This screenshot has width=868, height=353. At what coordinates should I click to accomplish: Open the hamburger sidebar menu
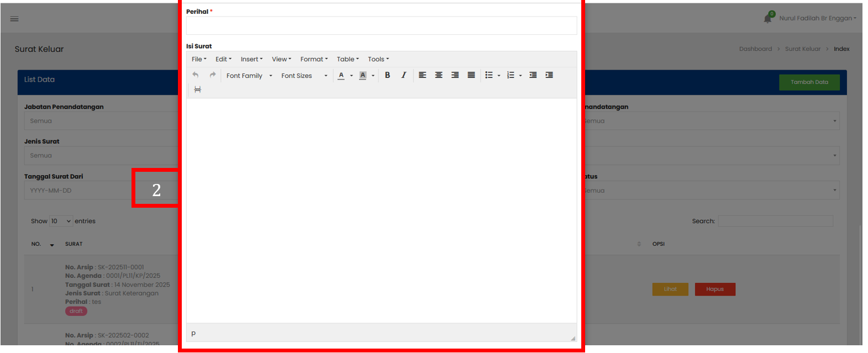(14, 19)
